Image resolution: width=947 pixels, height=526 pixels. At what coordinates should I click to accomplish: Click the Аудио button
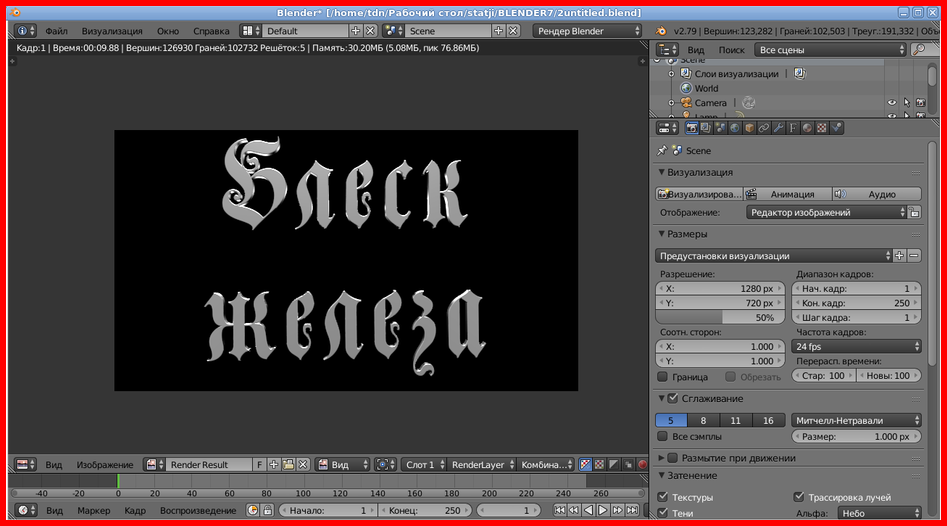(877, 194)
